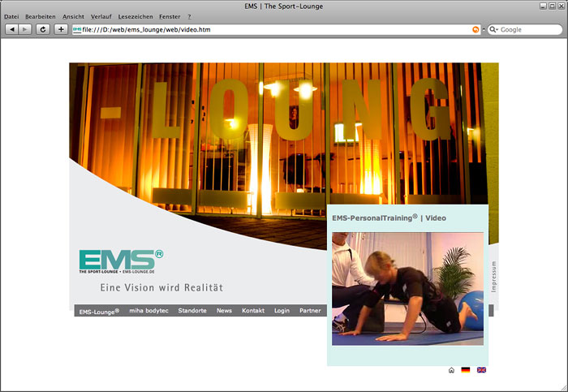The image size is (568, 392).
Task: Open the News page link
Action: tap(224, 311)
